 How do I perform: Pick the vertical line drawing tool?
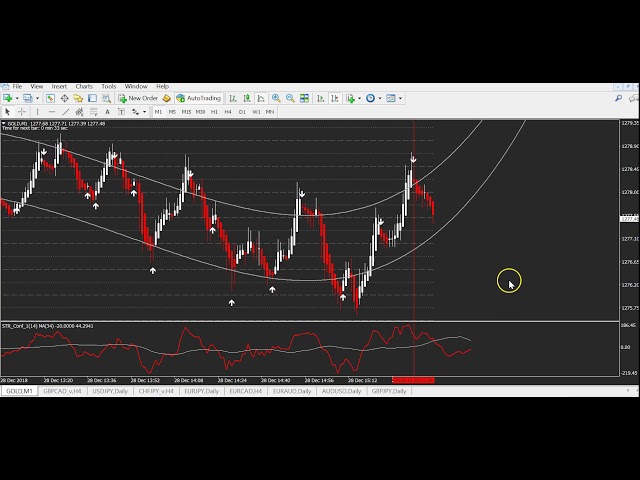pyautogui.click(x=38, y=112)
